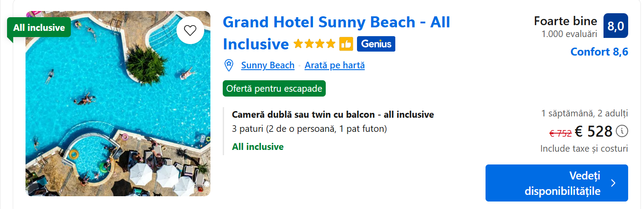This screenshot has height=209, width=644.
Task: Click the € 528 discounted price
Action: point(593,131)
